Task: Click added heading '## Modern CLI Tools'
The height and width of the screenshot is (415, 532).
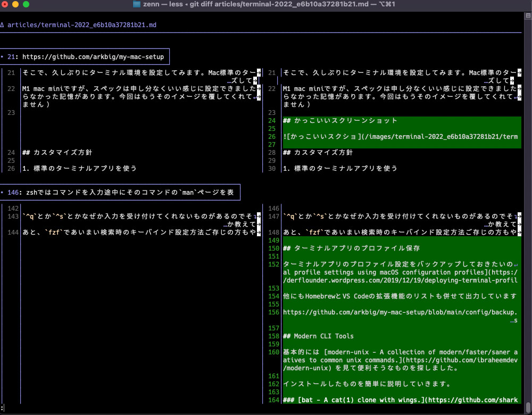Action: coord(318,336)
